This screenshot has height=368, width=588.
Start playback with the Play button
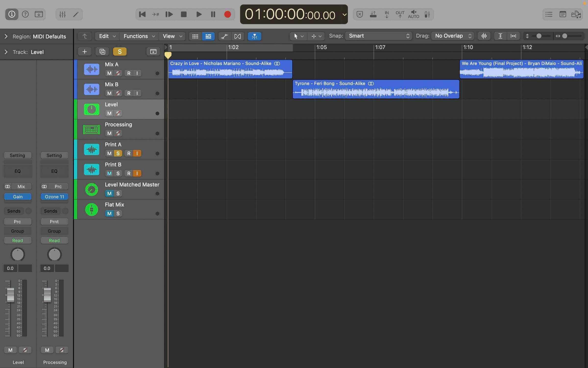pos(199,14)
